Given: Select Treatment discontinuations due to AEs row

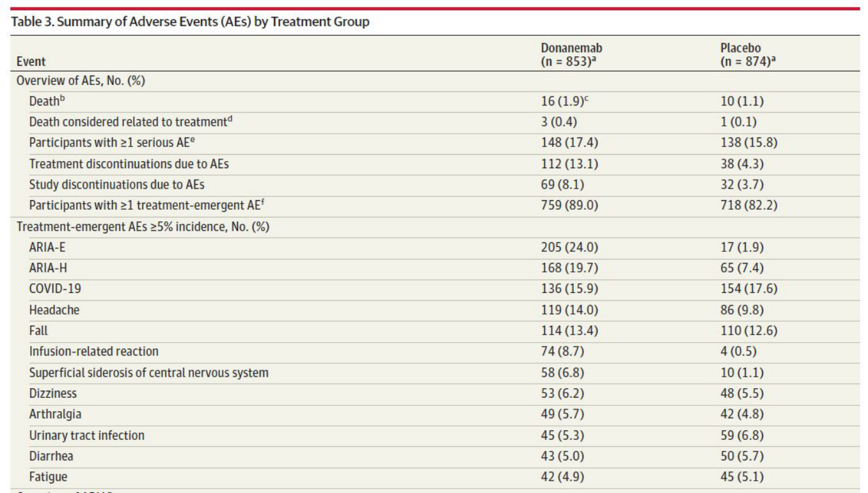Looking at the screenshot, I should click(434, 164).
